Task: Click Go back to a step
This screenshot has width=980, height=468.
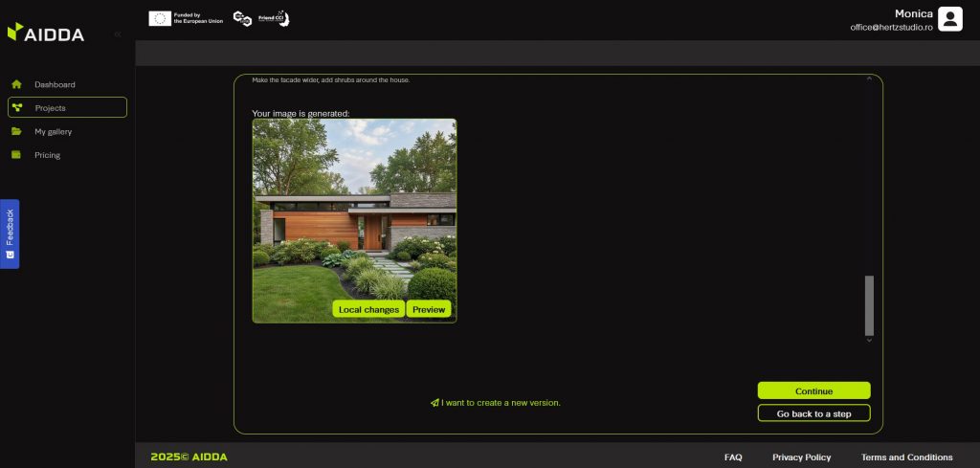Action: click(x=813, y=413)
